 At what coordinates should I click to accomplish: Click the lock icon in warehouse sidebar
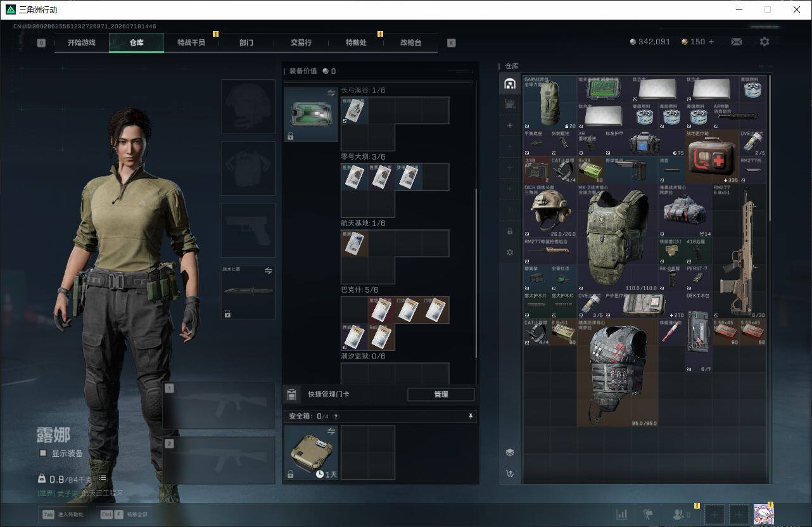click(x=510, y=231)
